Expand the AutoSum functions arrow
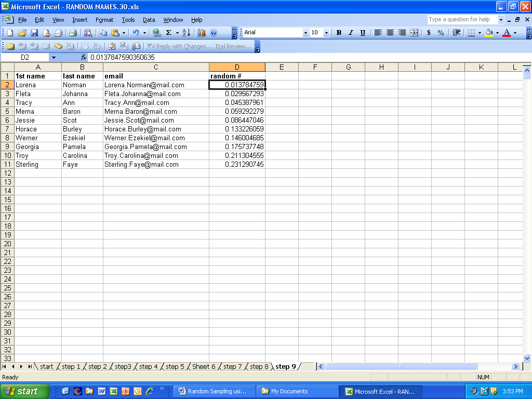This screenshot has height=399, width=532. (x=177, y=33)
